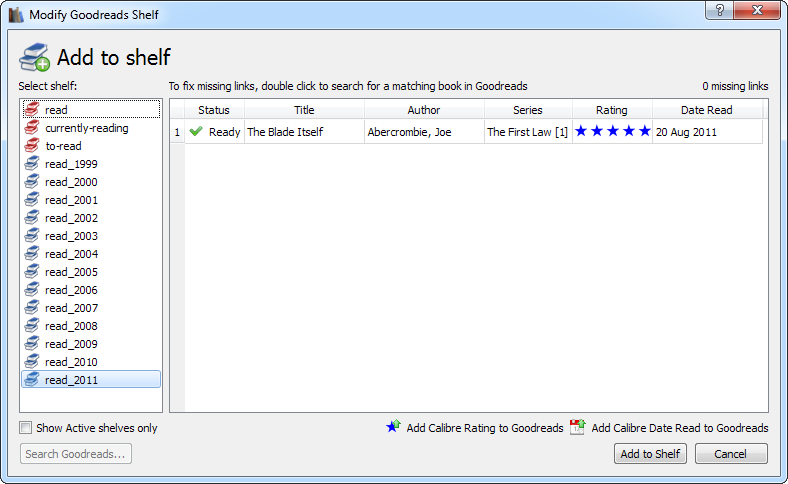The image size is (788, 484).
Task: Click the blue books icon for read_2010
Action: [32, 361]
